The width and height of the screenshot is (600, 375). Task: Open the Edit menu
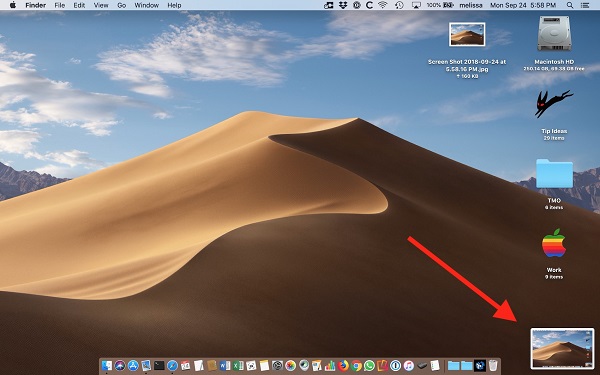click(79, 5)
